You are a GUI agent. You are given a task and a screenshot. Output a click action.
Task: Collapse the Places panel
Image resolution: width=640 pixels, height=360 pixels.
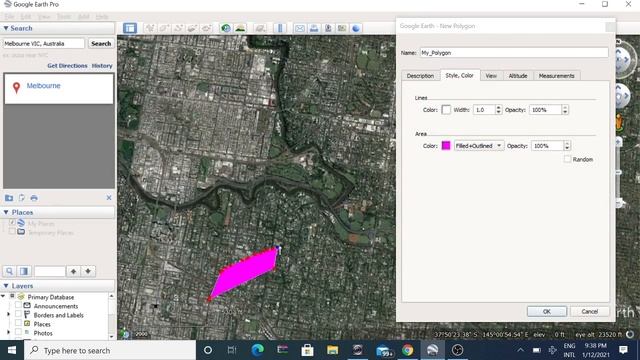point(6,212)
